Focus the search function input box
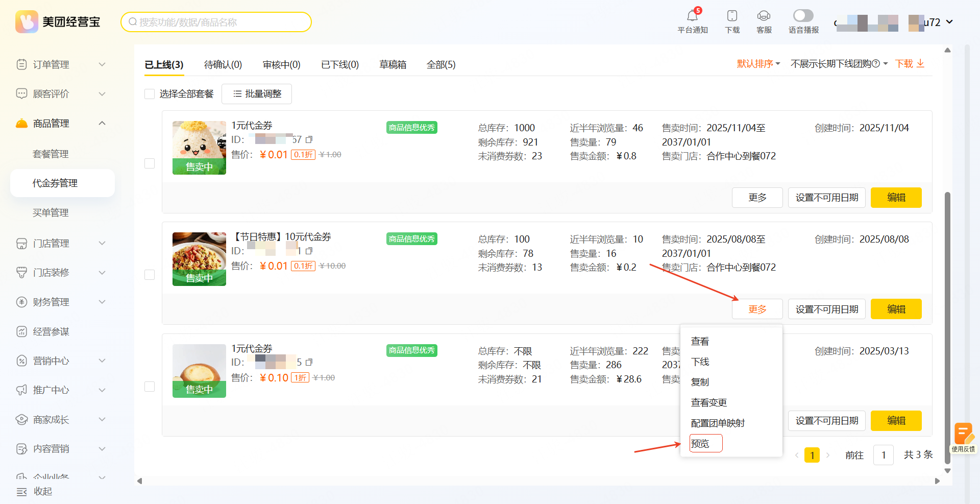This screenshot has height=504, width=980. pyautogui.click(x=216, y=22)
